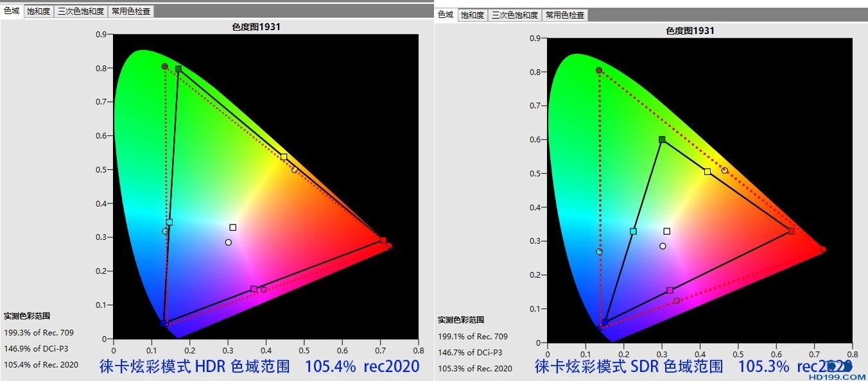Open 三次色饱和度 tab in right panel

tap(514, 15)
